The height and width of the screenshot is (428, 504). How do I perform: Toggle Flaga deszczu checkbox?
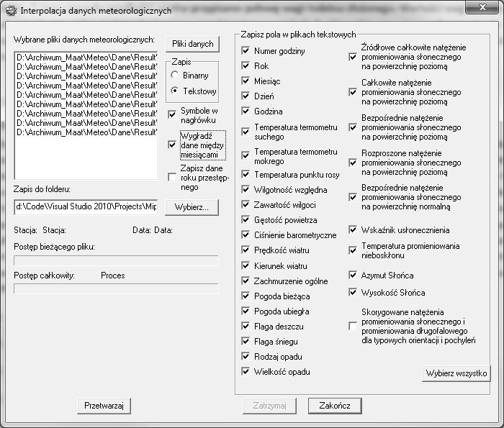(246, 327)
